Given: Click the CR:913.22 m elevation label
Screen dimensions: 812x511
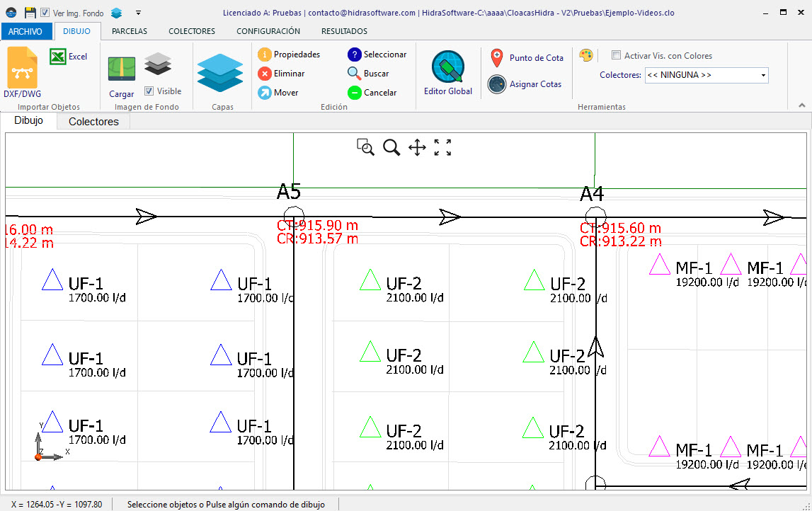Looking at the screenshot, I should [x=620, y=241].
